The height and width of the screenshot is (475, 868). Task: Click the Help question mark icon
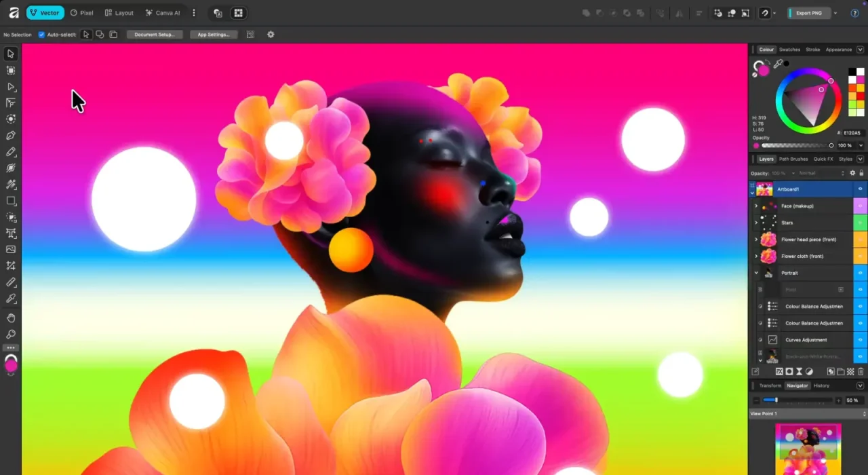coord(854,13)
